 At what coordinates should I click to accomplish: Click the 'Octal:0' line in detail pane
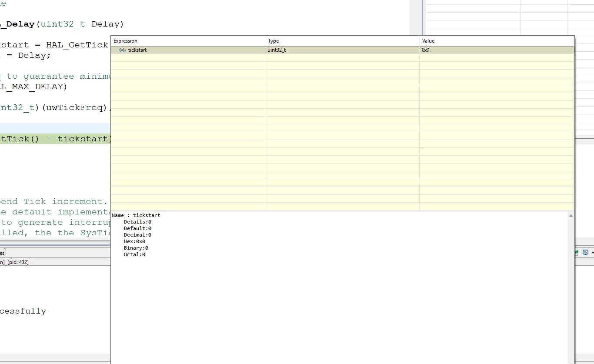134,254
